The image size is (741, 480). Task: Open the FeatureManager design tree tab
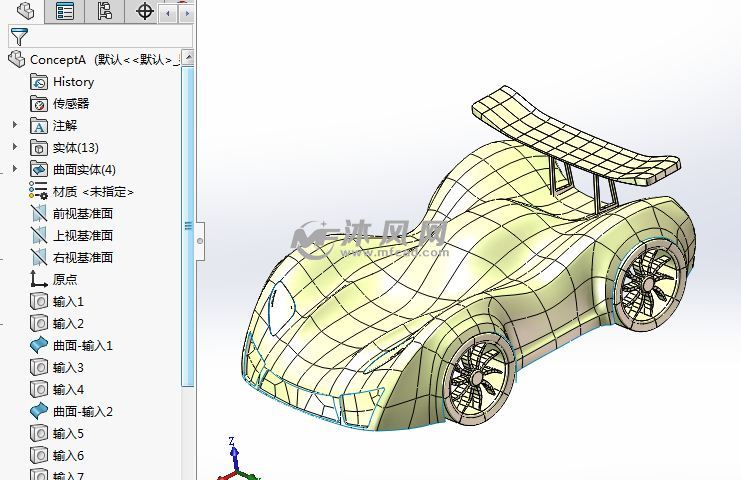point(25,11)
